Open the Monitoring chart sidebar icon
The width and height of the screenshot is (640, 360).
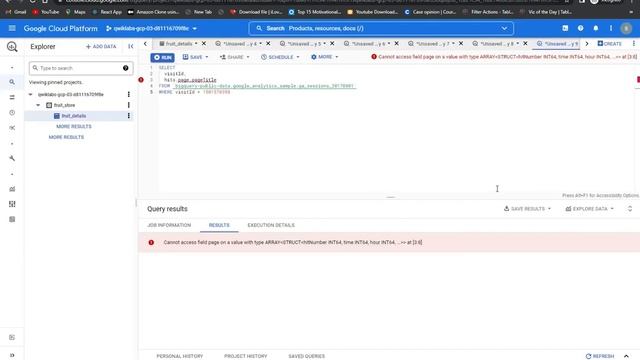pyautogui.click(x=12, y=189)
